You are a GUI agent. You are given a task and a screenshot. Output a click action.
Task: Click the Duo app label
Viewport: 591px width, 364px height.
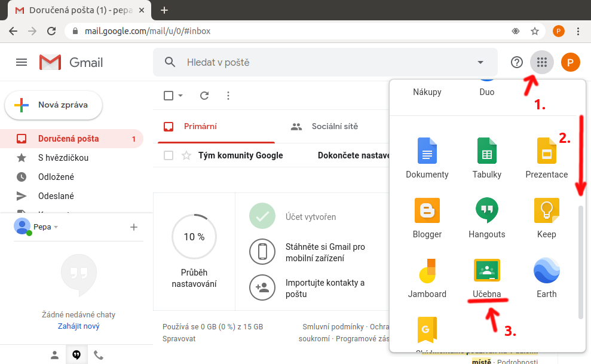pyautogui.click(x=486, y=92)
